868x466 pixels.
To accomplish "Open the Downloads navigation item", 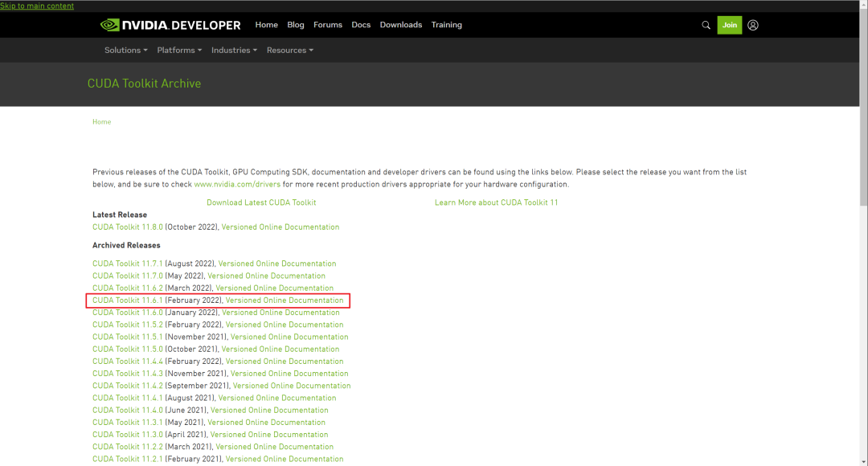I will click(x=401, y=25).
